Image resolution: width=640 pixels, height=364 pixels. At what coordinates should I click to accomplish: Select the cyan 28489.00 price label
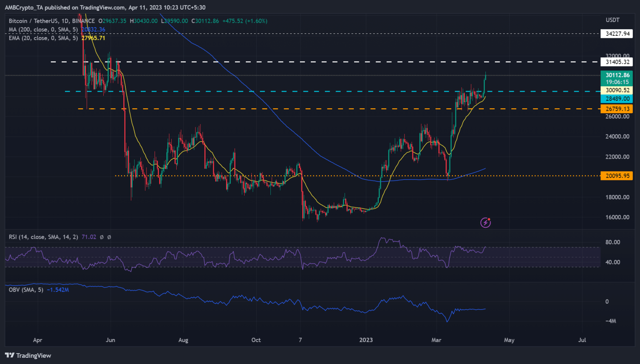pyautogui.click(x=617, y=99)
